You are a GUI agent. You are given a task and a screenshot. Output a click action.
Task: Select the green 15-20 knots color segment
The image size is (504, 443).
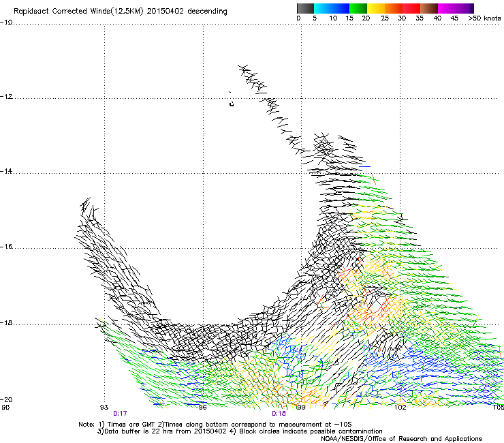point(358,8)
